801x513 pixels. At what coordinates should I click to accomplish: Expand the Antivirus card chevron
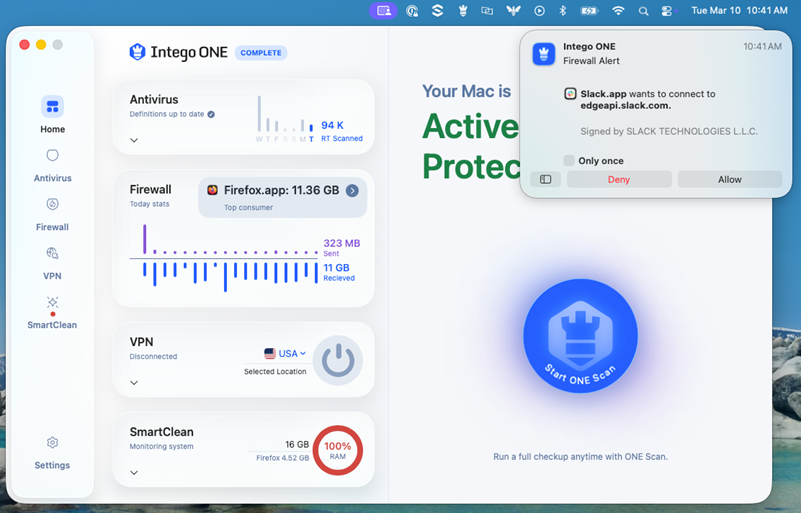134,140
